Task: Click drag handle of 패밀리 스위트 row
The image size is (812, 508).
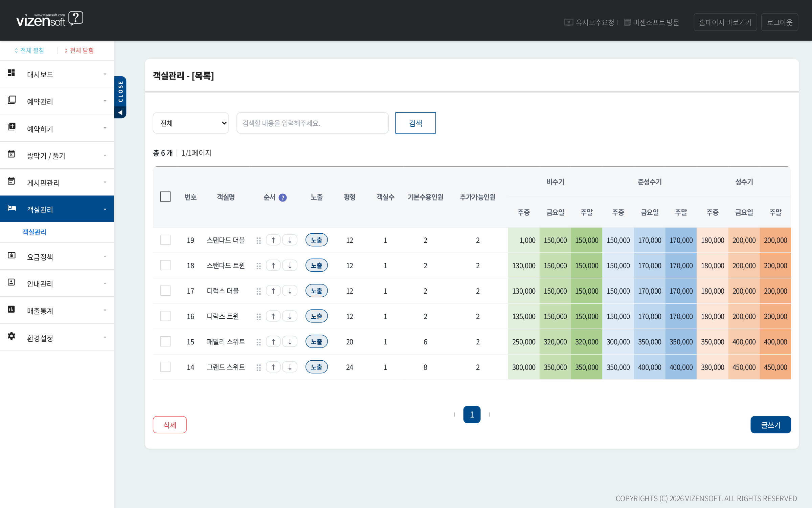Action: coord(258,342)
